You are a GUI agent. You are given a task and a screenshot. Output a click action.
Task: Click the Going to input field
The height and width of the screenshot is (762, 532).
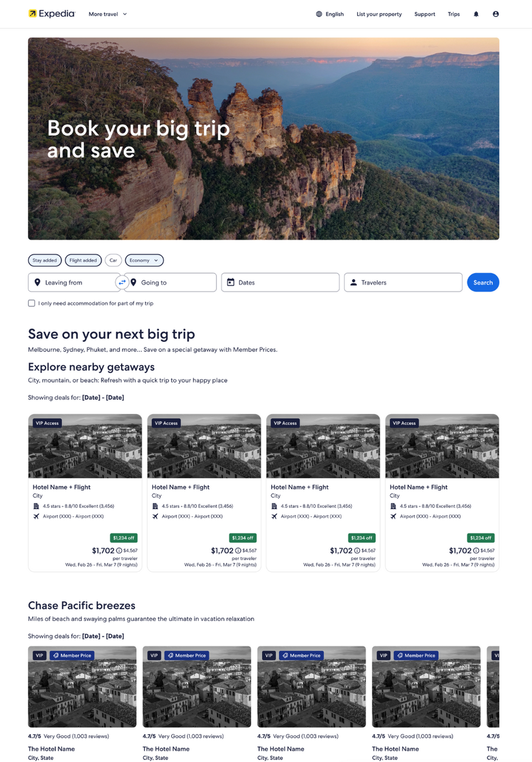[x=171, y=282]
